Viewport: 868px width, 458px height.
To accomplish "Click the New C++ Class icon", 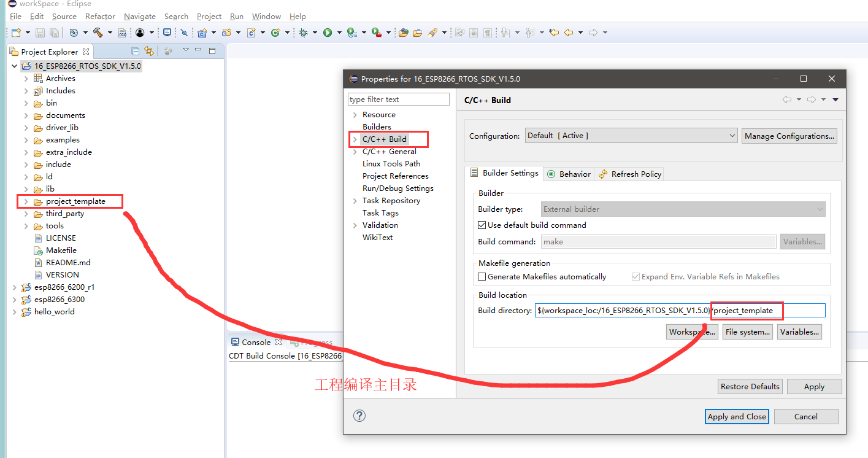I will coord(274,33).
